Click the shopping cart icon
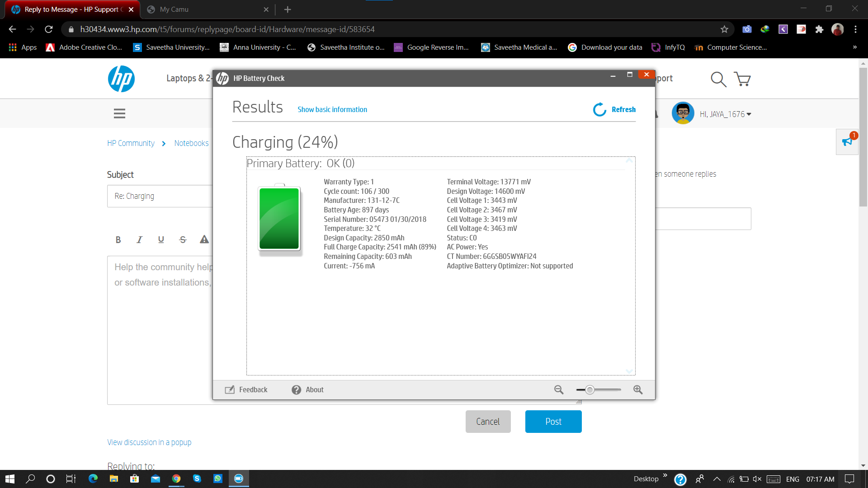Image resolution: width=868 pixels, height=488 pixels. coord(743,79)
